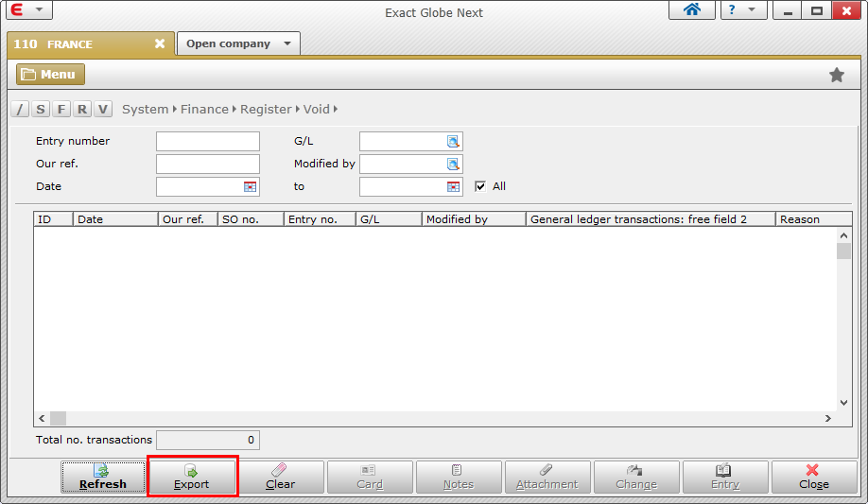Open the Notes button
The height and width of the screenshot is (504, 868).
click(459, 477)
